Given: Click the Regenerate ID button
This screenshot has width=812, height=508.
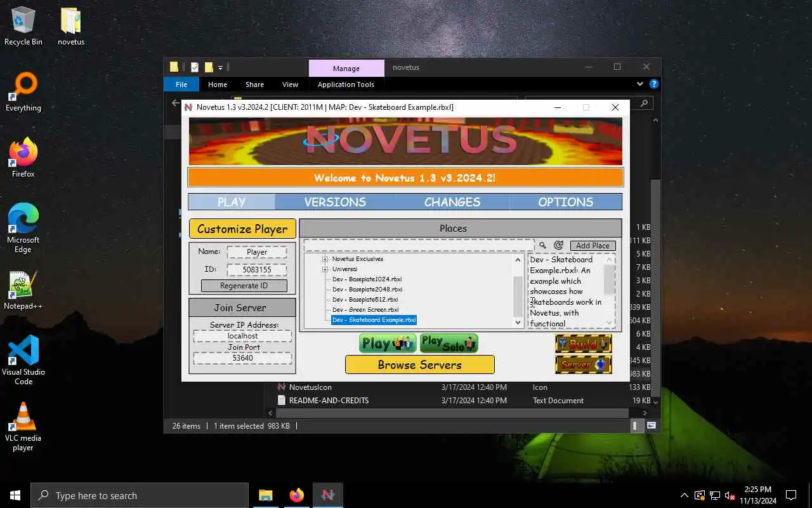Looking at the screenshot, I should (244, 286).
